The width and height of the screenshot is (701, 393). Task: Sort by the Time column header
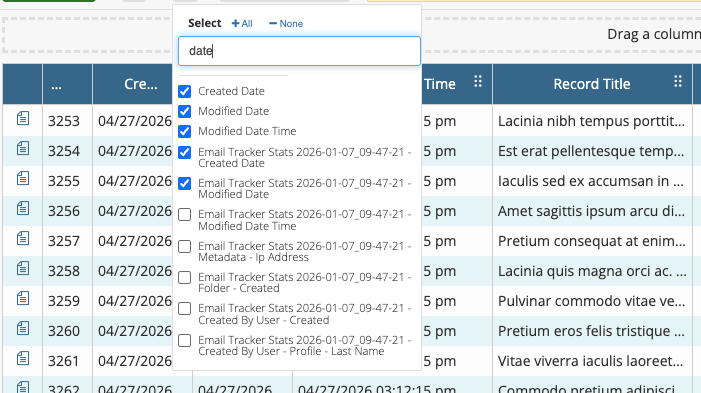440,84
